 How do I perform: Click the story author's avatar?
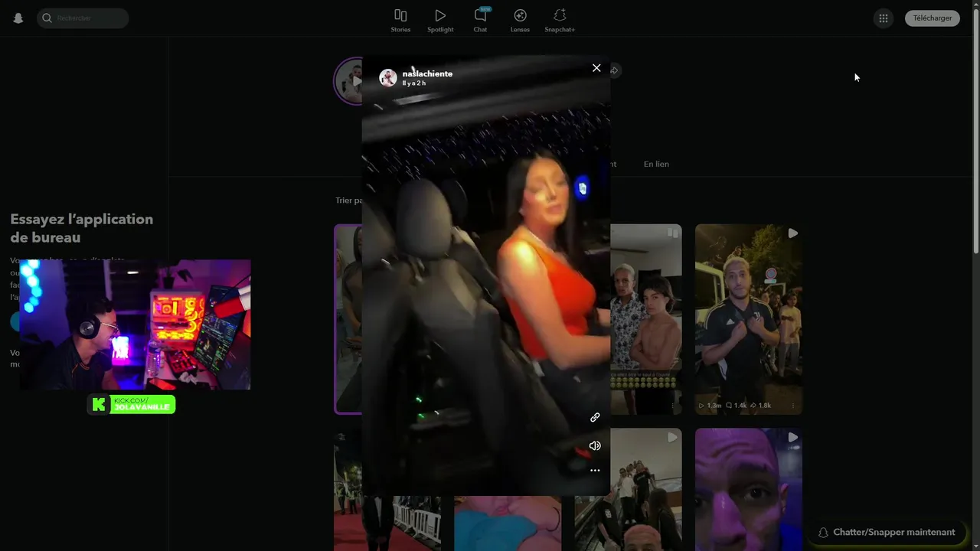point(388,77)
